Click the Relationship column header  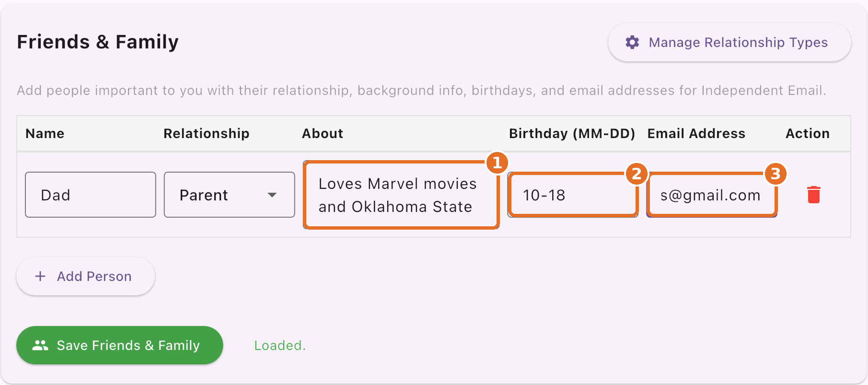[207, 133]
